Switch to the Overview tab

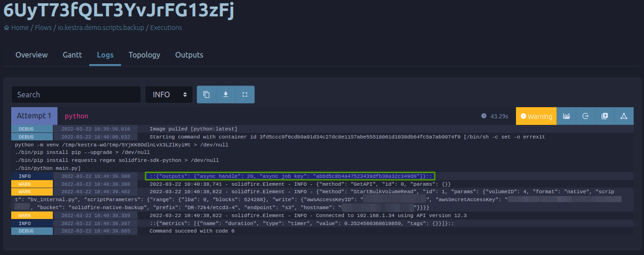(32, 55)
